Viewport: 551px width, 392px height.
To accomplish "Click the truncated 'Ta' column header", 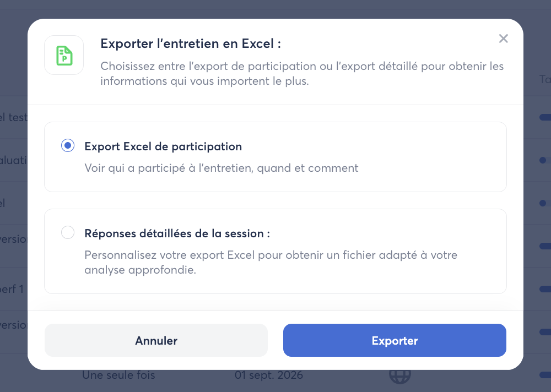I will coord(545,79).
